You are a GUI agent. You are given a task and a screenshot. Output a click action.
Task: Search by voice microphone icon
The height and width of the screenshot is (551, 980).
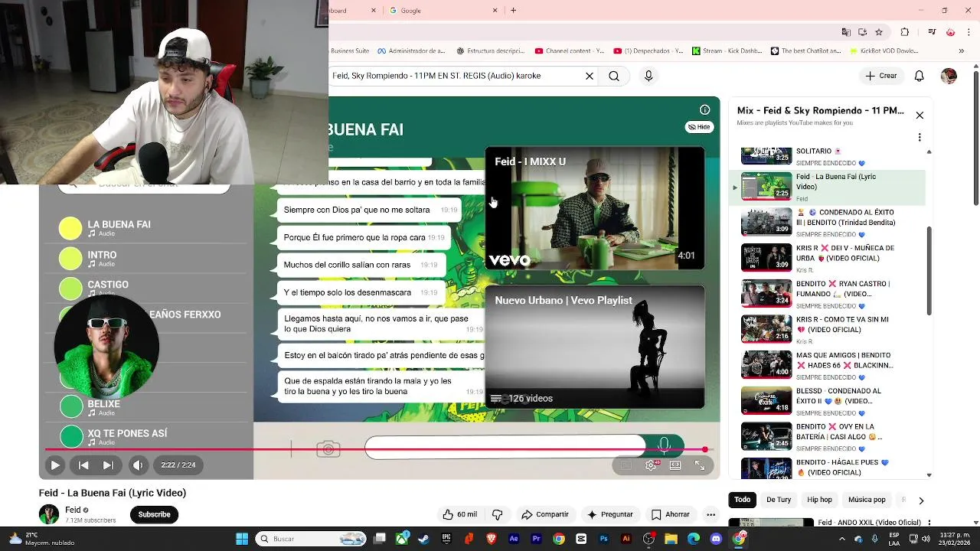[648, 76]
